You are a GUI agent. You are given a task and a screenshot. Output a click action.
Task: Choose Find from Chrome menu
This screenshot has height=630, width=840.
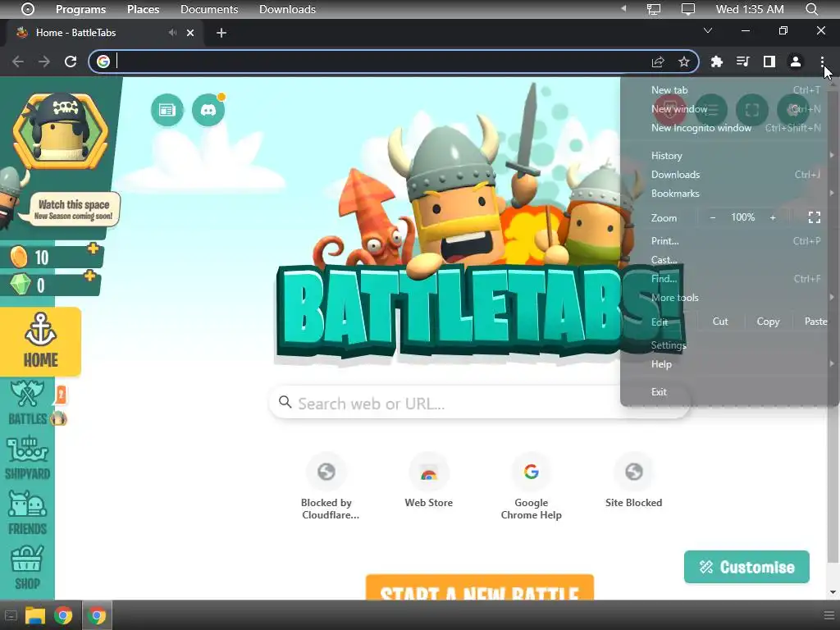(x=729, y=279)
